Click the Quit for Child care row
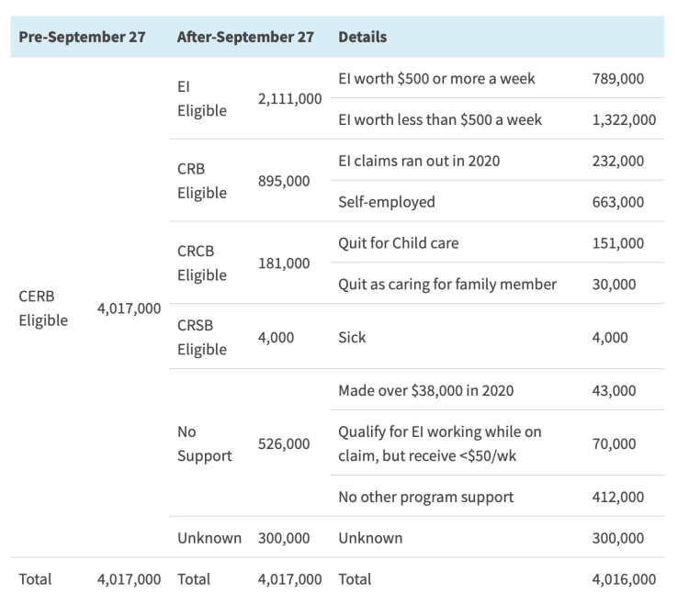The width and height of the screenshot is (689, 616). [x=399, y=243]
